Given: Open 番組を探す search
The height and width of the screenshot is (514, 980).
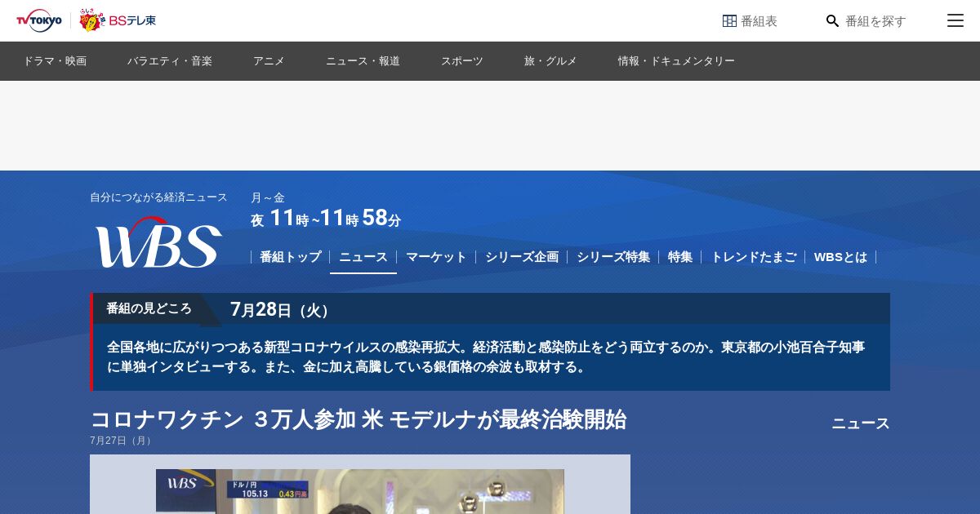Looking at the screenshot, I should click(866, 21).
